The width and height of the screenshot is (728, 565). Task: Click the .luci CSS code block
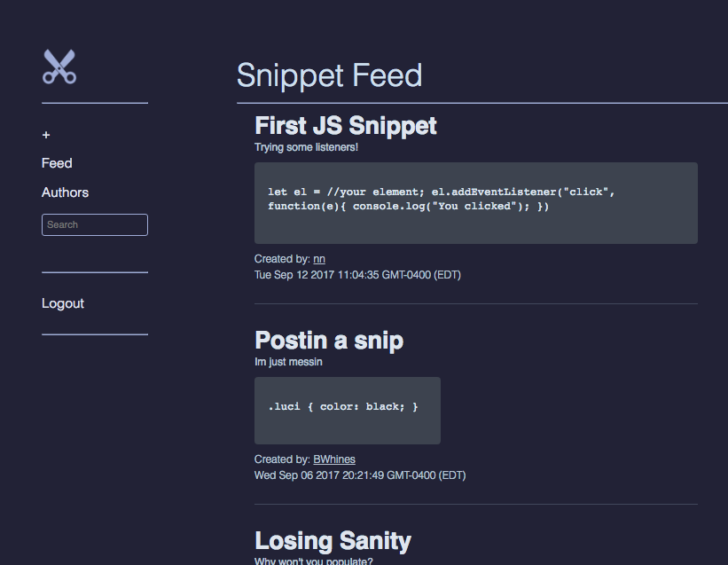[348, 411]
